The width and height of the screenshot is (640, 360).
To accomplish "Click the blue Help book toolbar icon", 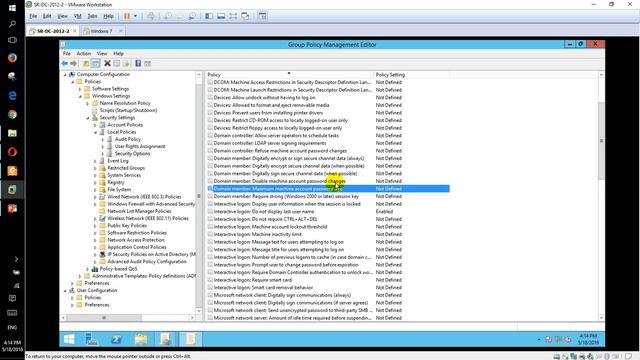I will (x=138, y=64).
